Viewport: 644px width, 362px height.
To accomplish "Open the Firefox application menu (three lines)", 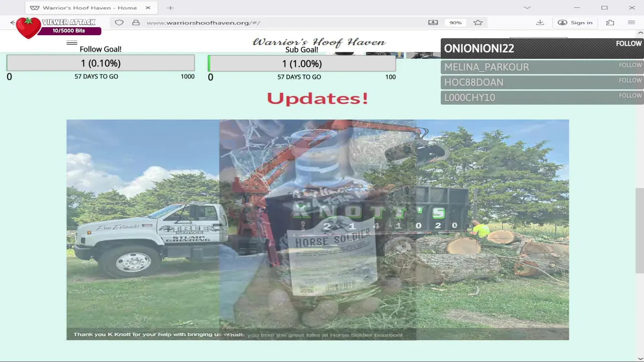I will coord(631,23).
